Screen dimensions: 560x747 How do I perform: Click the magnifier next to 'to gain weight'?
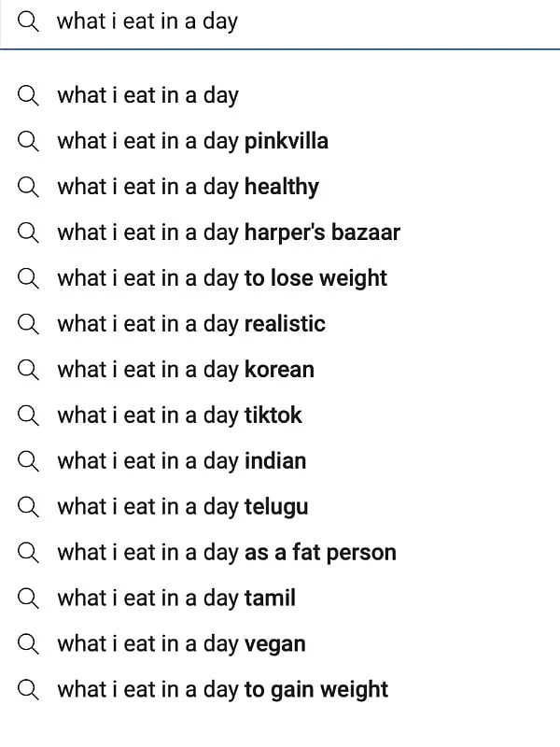coord(28,689)
